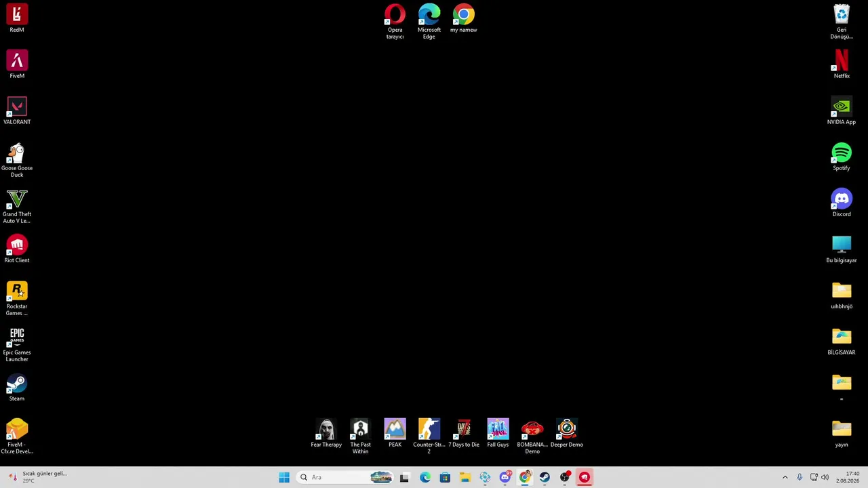Open the weather widget showing 29°C
This screenshot has width=868, height=488.
tap(37, 477)
